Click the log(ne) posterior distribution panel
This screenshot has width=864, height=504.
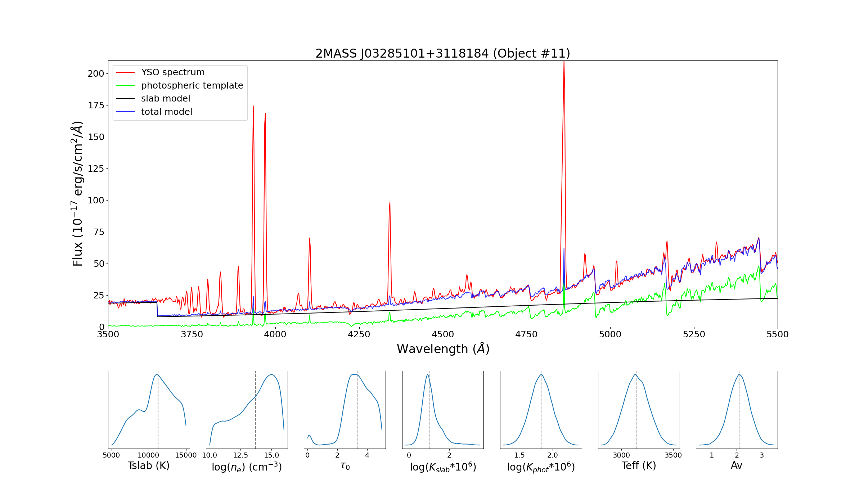pyautogui.click(x=247, y=410)
